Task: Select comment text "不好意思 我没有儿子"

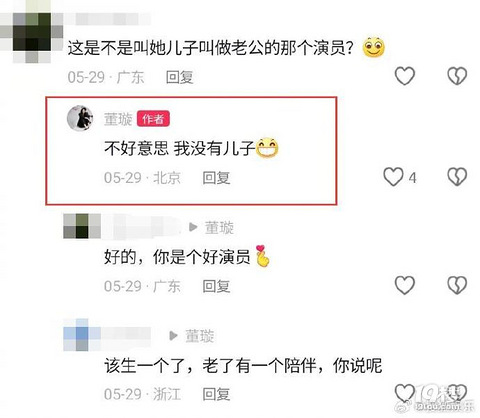Action: (179, 148)
